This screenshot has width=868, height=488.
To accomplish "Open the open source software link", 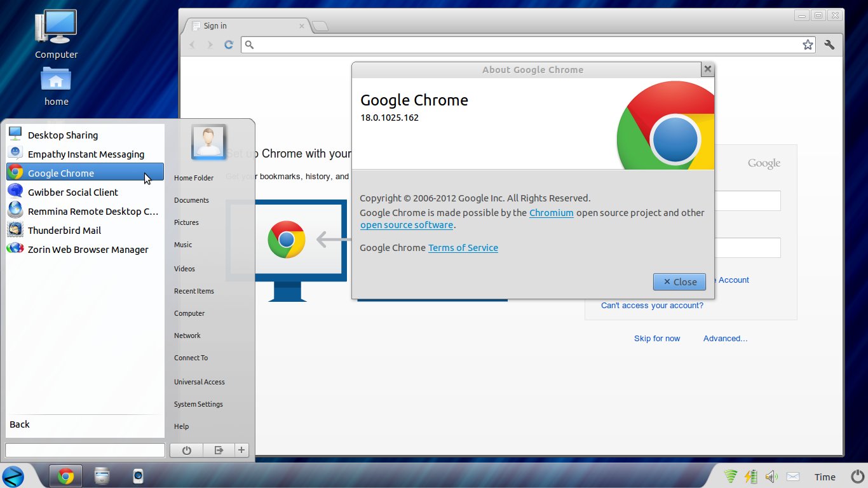I will click(x=407, y=225).
